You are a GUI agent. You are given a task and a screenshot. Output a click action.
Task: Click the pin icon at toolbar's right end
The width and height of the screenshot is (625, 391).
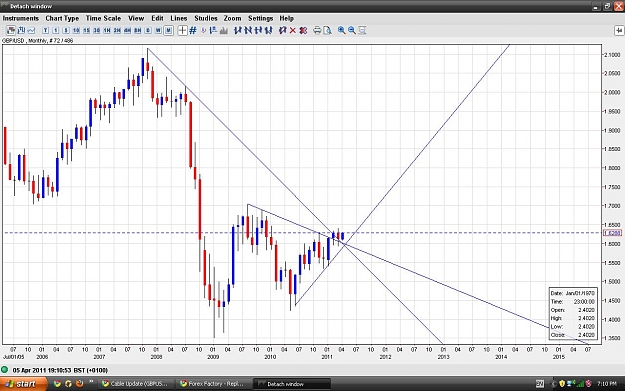click(x=619, y=30)
